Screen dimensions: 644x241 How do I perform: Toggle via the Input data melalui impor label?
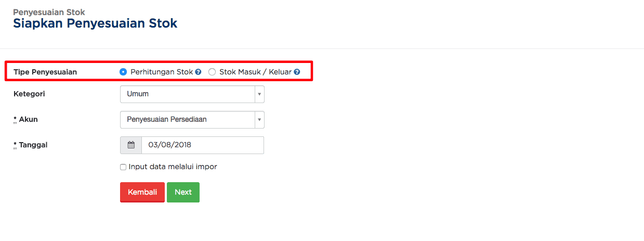click(173, 167)
